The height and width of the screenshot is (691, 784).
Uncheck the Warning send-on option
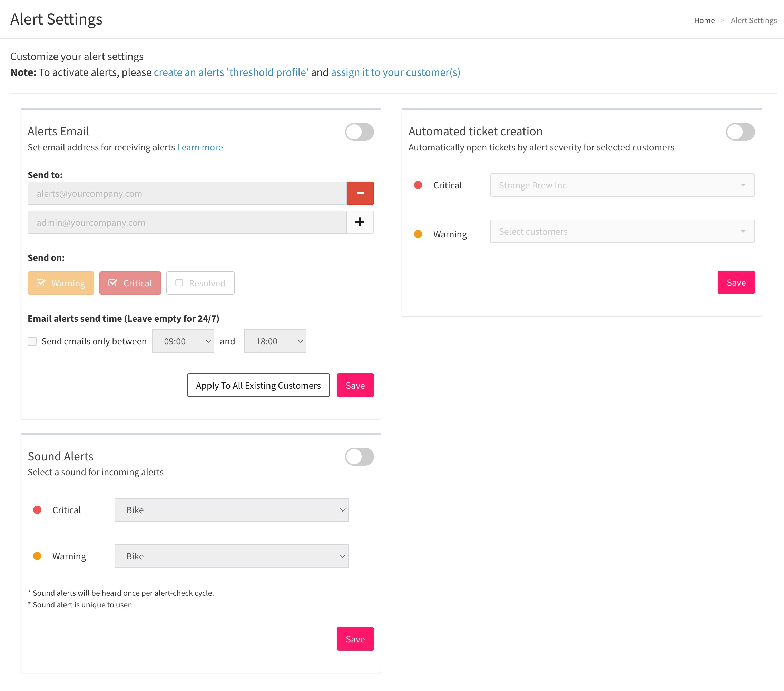[61, 283]
